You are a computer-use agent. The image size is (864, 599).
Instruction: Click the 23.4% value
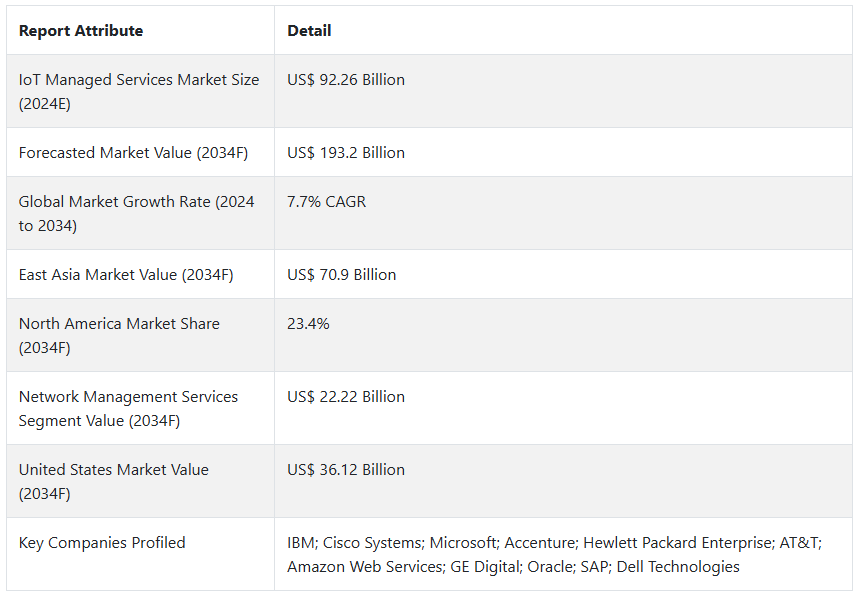(308, 324)
